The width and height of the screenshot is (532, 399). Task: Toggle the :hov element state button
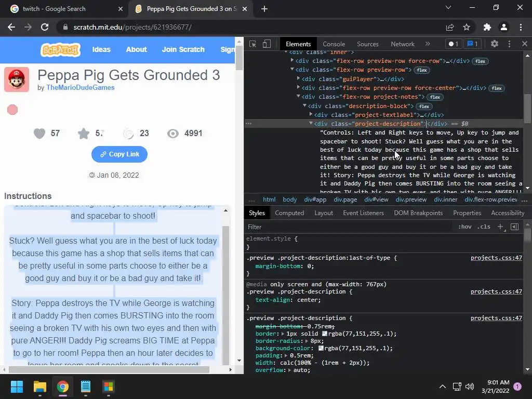(x=465, y=227)
